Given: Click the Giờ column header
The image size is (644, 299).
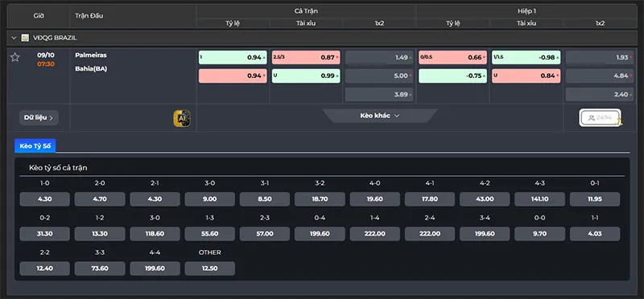Looking at the screenshot, I should pyautogui.click(x=39, y=16).
